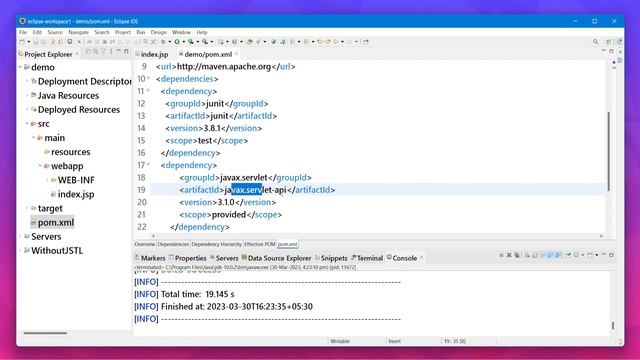The width and height of the screenshot is (640, 360).
Task: Click the Save disk icon in toolbar
Action: (36, 42)
